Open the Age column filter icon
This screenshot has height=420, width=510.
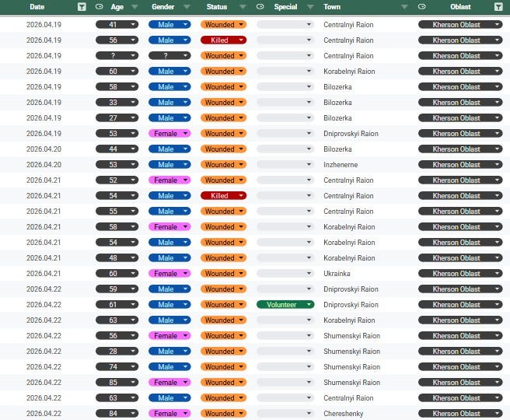click(x=134, y=7)
